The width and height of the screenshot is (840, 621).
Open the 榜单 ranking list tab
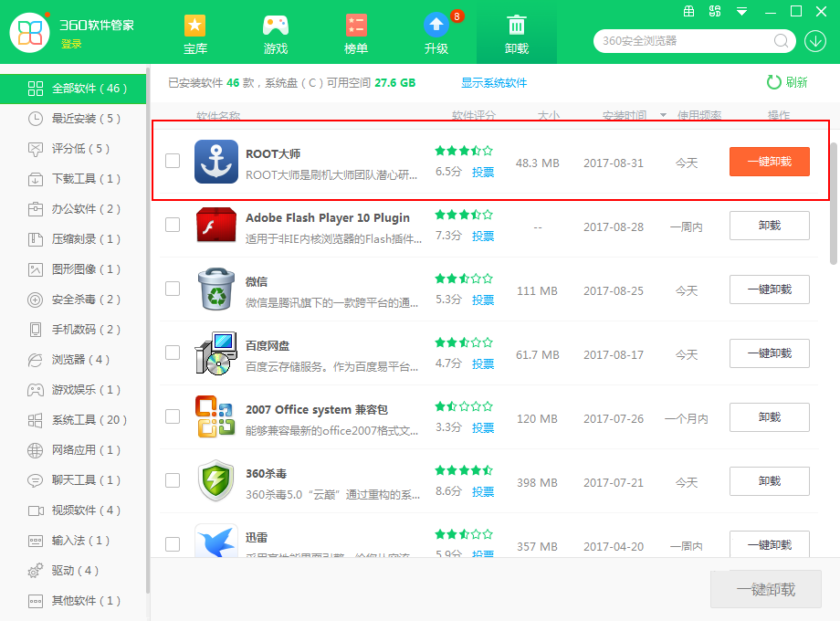pyautogui.click(x=356, y=35)
